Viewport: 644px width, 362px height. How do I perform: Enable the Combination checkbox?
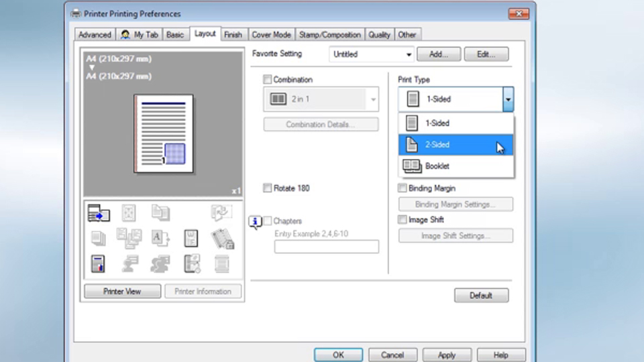click(x=268, y=80)
